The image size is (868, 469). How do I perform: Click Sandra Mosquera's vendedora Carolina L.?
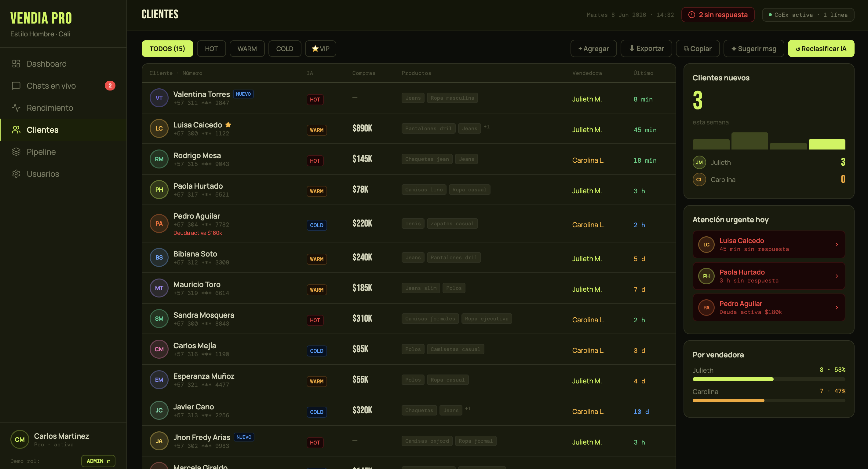point(588,320)
